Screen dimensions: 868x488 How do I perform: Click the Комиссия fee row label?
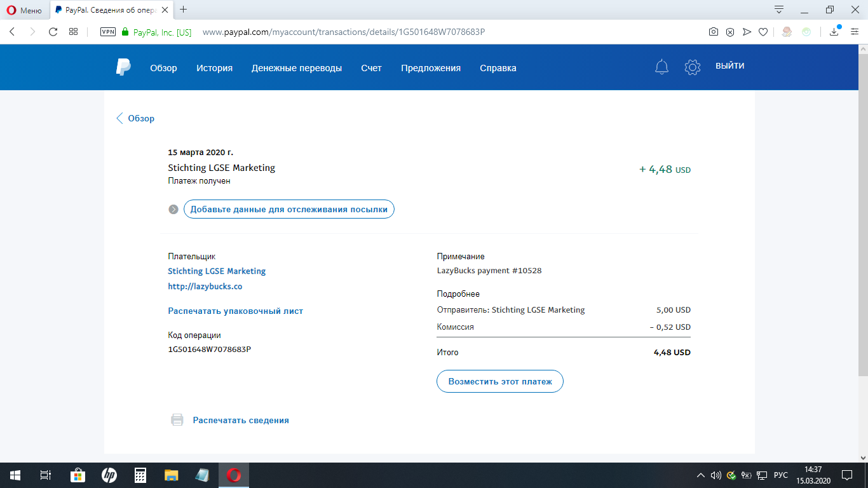(455, 327)
